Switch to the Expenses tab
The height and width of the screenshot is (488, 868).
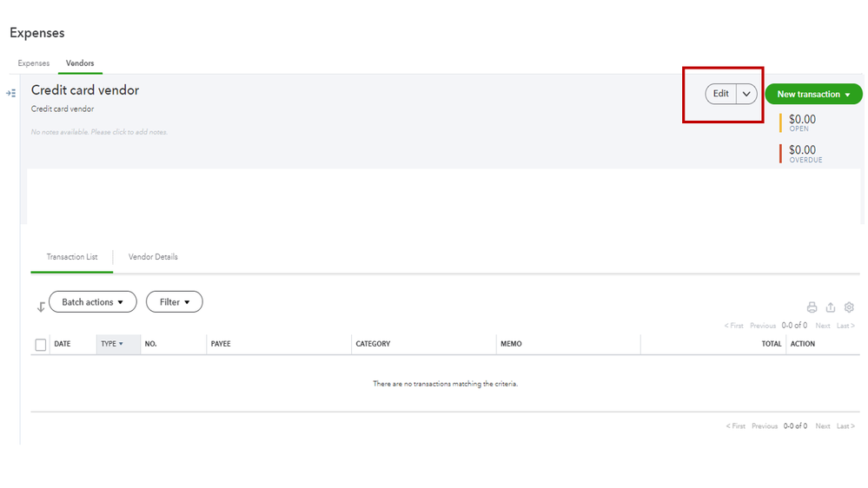tap(34, 63)
